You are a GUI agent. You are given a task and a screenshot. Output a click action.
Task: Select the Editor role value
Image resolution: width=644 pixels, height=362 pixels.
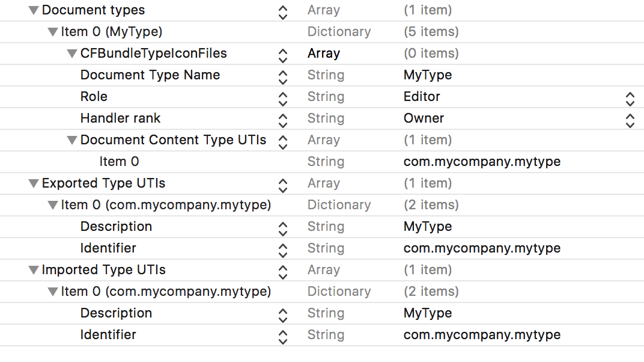point(422,97)
